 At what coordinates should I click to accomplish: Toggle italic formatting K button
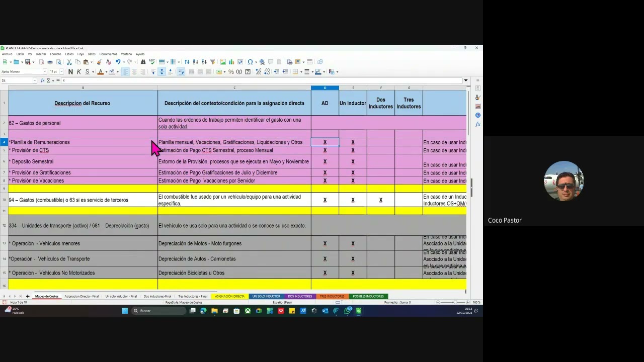click(79, 72)
